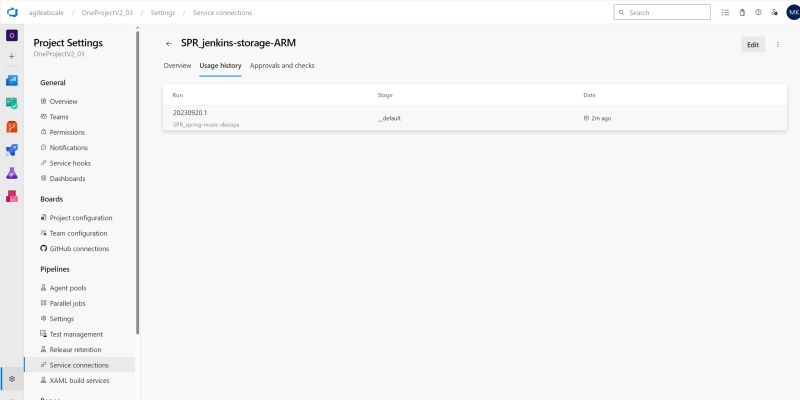This screenshot has width=800, height=400.
Task: Open the OneProjectV2_03 project tile icon
Action: click(12, 35)
